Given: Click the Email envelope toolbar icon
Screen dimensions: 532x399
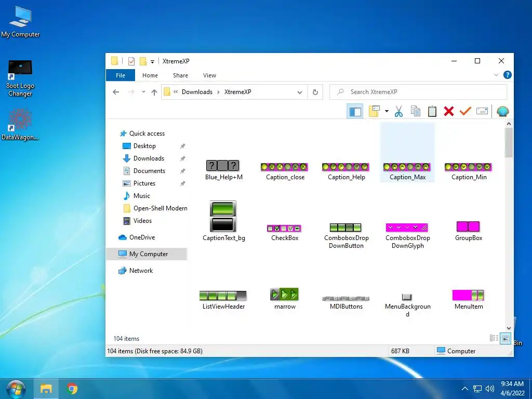Looking at the screenshot, I should [x=482, y=111].
